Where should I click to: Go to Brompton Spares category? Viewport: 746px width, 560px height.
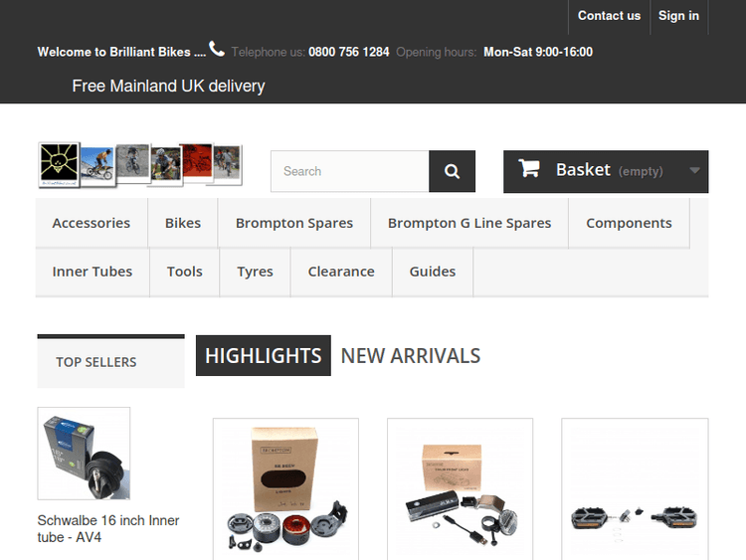(294, 223)
